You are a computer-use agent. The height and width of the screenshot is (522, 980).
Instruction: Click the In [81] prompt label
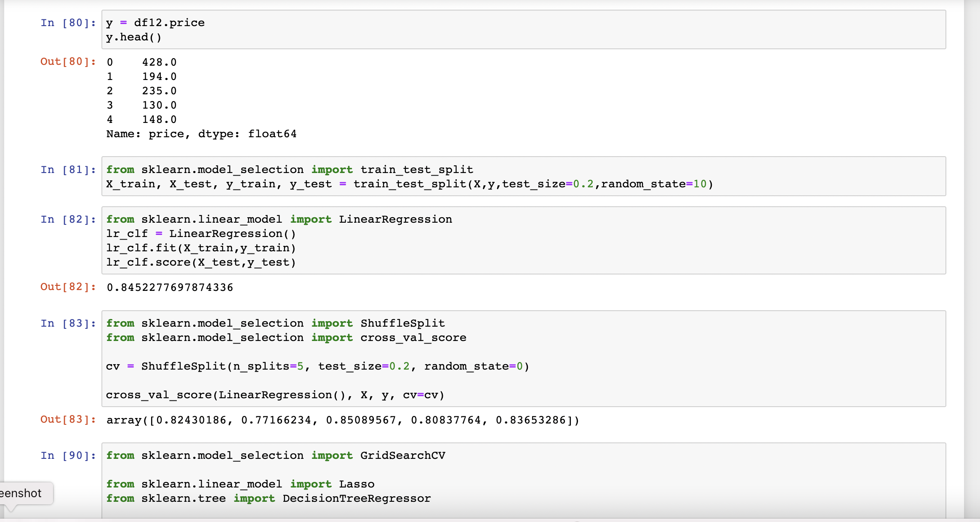(67, 170)
